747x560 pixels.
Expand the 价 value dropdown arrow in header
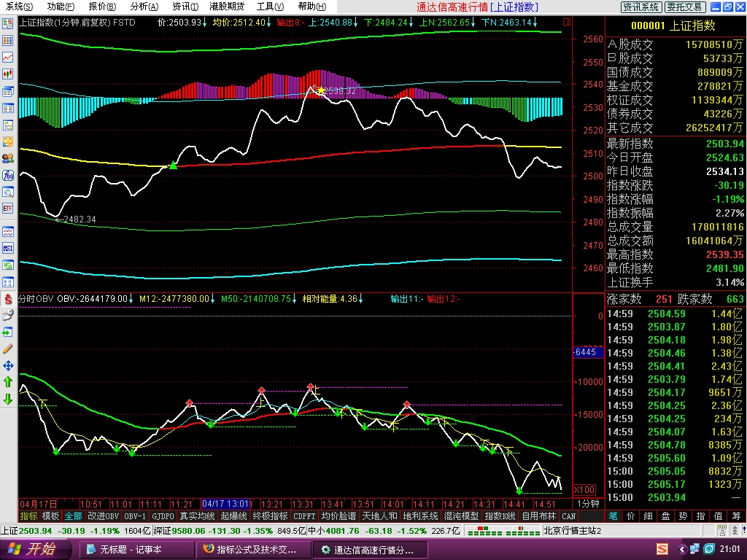coord(206,22)
